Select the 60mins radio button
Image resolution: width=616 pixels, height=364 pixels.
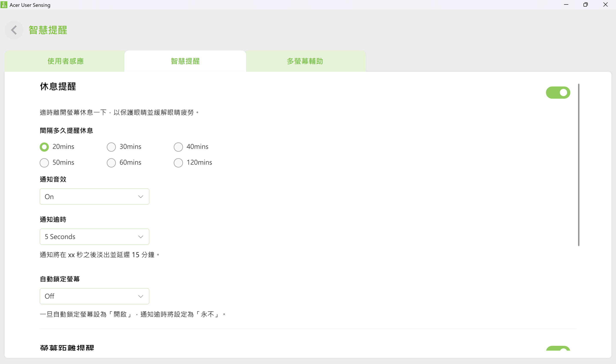(x=111, y=163)
